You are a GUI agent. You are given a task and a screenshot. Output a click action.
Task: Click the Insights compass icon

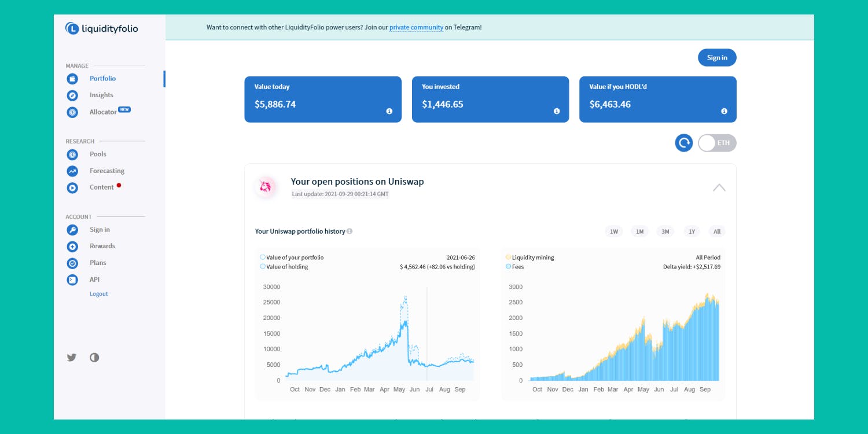point(72,95)
